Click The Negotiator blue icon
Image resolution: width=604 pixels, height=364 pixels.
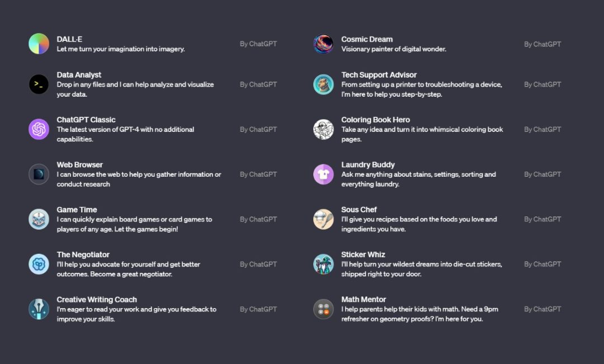click(x=39, y=264)
